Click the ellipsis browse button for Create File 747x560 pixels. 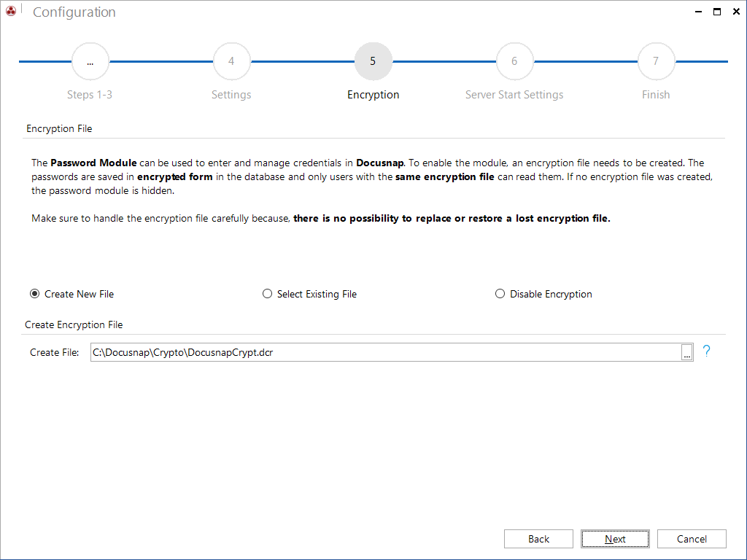687,352
